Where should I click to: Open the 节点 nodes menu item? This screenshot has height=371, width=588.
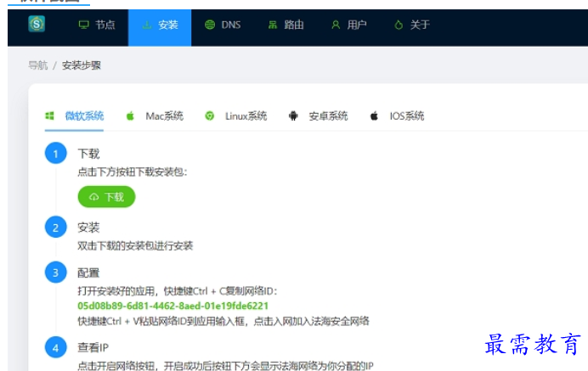[x=97, y=25]
